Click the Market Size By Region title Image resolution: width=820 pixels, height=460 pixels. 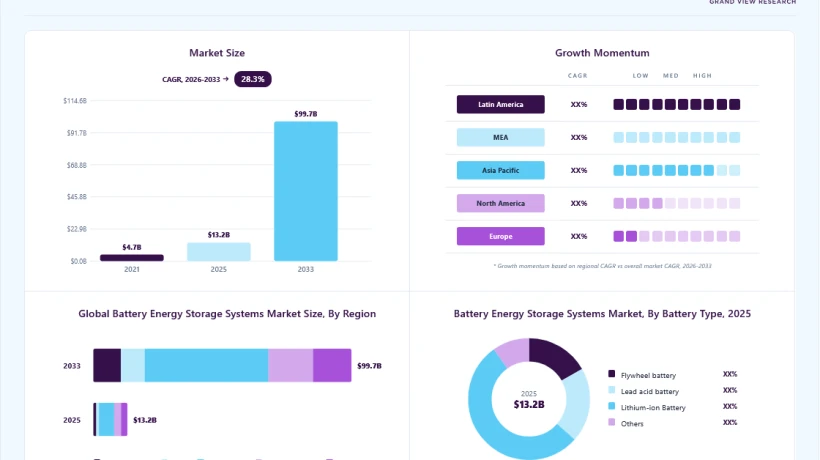pos(227,314)
